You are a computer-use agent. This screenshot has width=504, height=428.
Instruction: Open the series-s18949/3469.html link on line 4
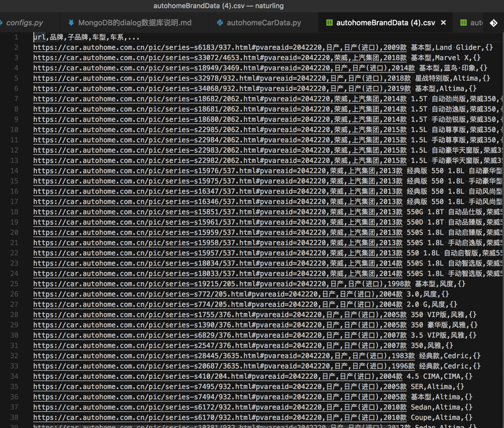point(224,68)
